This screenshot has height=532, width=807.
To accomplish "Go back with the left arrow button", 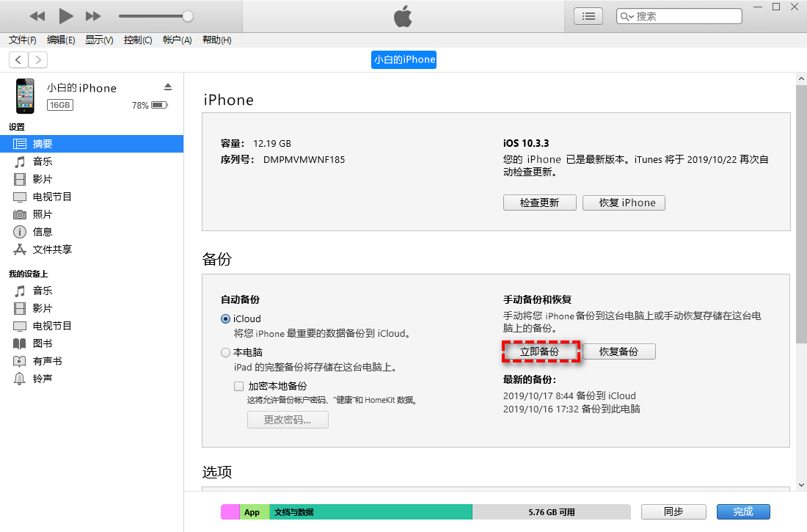I will [18, 59].
